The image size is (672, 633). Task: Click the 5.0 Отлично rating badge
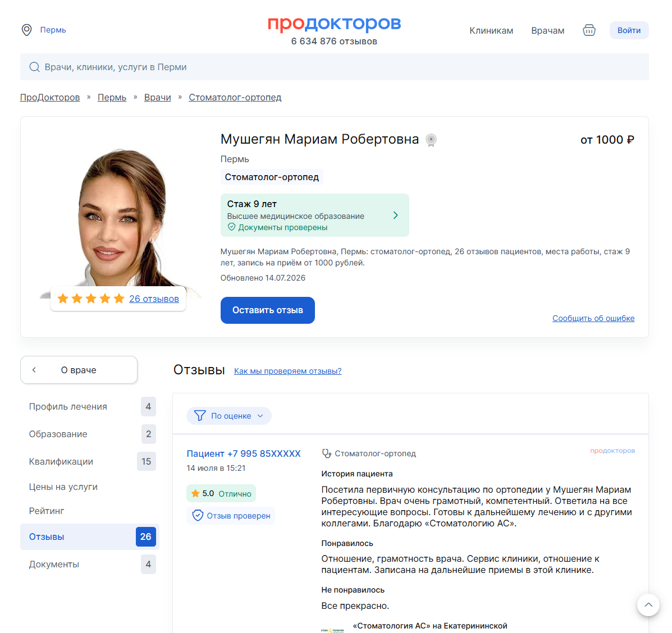pyautogui.click(x=221, y=493)
